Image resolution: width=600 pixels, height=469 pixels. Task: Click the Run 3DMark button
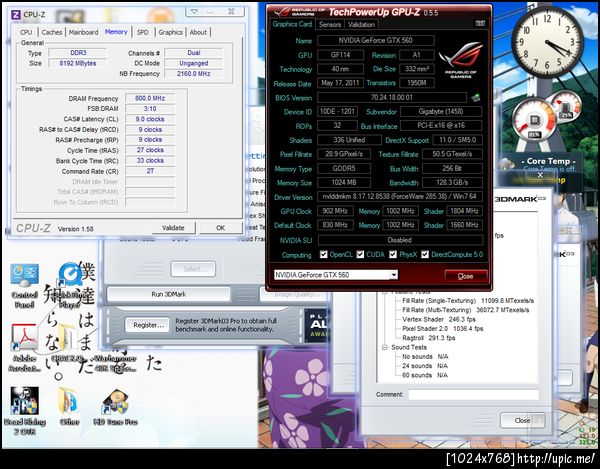169,294
